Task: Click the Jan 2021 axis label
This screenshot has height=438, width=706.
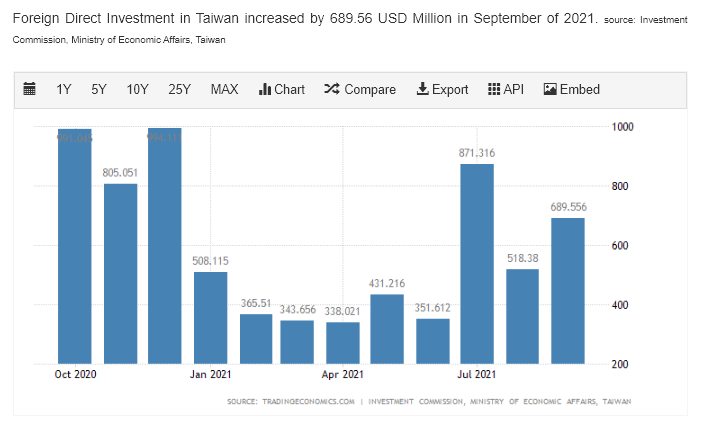Action: click(x=210, y=374)
